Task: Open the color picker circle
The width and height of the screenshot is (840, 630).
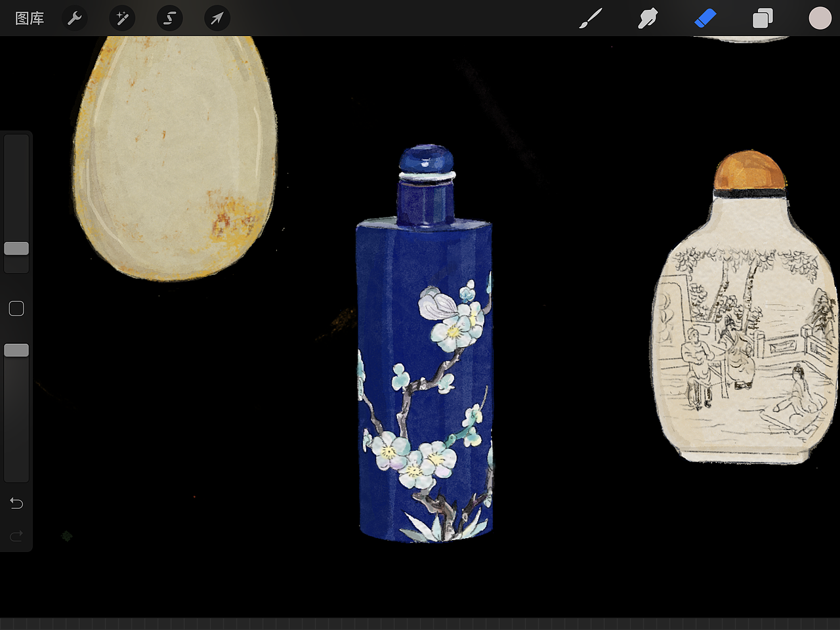Action: click(x=820, y=18)
